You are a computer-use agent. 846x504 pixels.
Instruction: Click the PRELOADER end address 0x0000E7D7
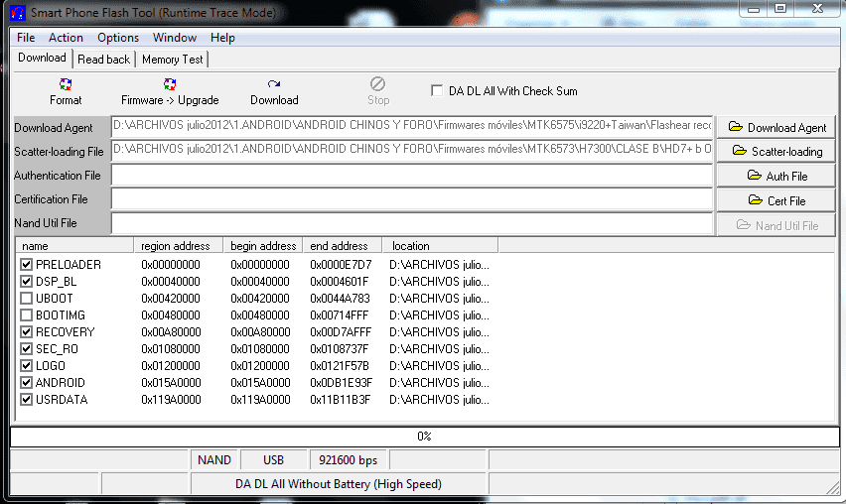341,265
